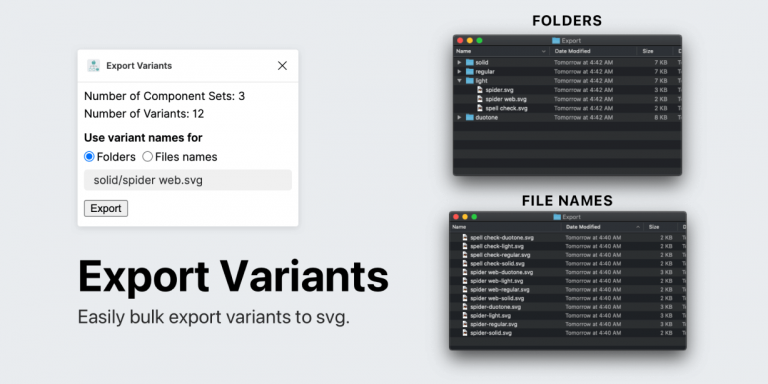Click the spider web.svg file icon in Folders window
The height and width of the screenshot is (384, 768).
click(480, 99)
